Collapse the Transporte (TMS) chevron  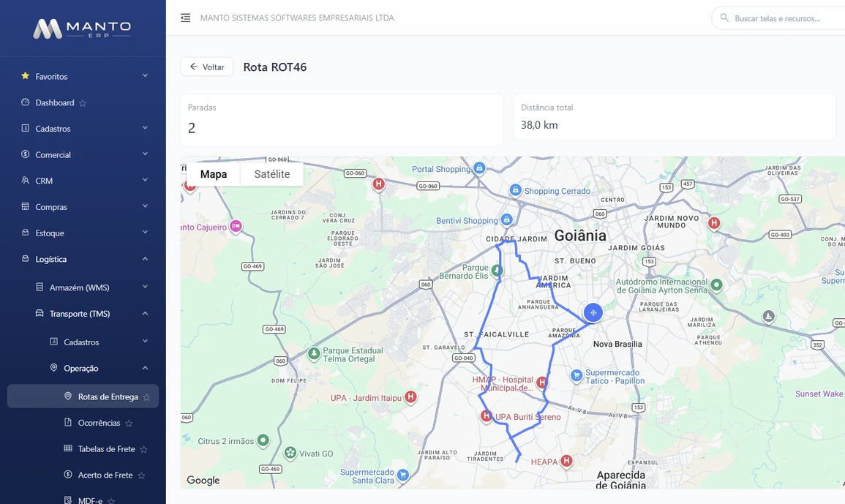(x=145, y=313)
